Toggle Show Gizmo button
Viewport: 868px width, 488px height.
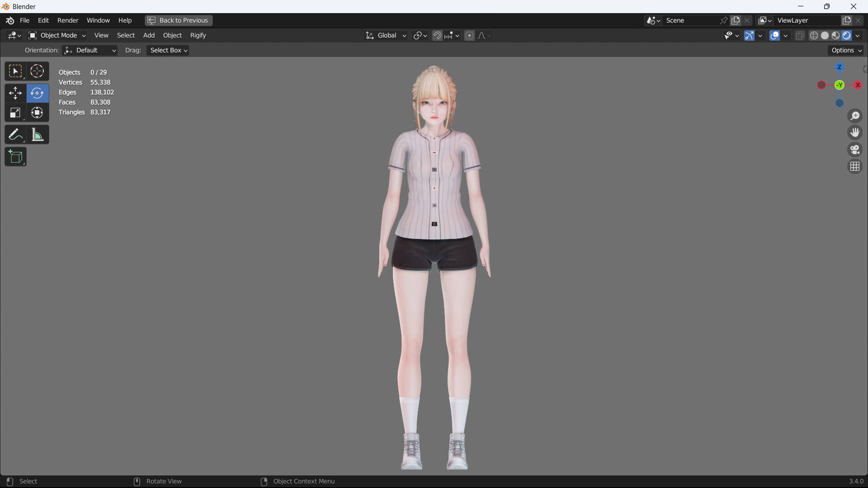[x=749, y=36]
